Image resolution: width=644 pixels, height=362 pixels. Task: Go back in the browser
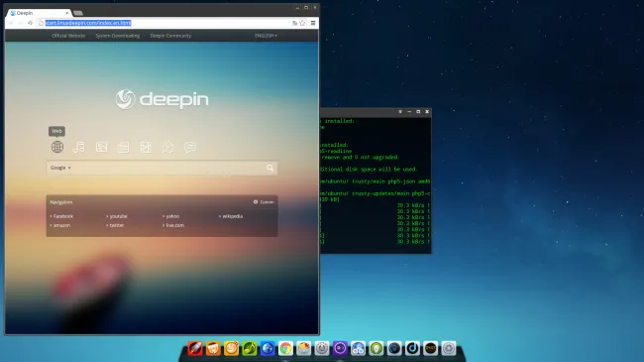(11, 23)
